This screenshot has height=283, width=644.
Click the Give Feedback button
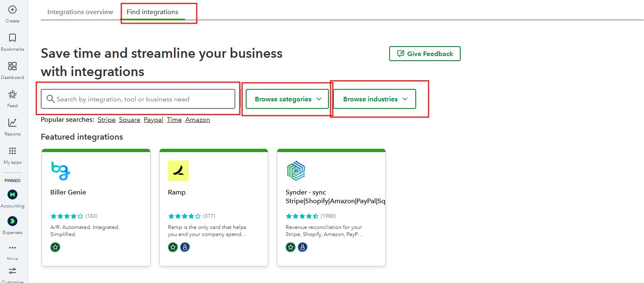pos(424,54)
